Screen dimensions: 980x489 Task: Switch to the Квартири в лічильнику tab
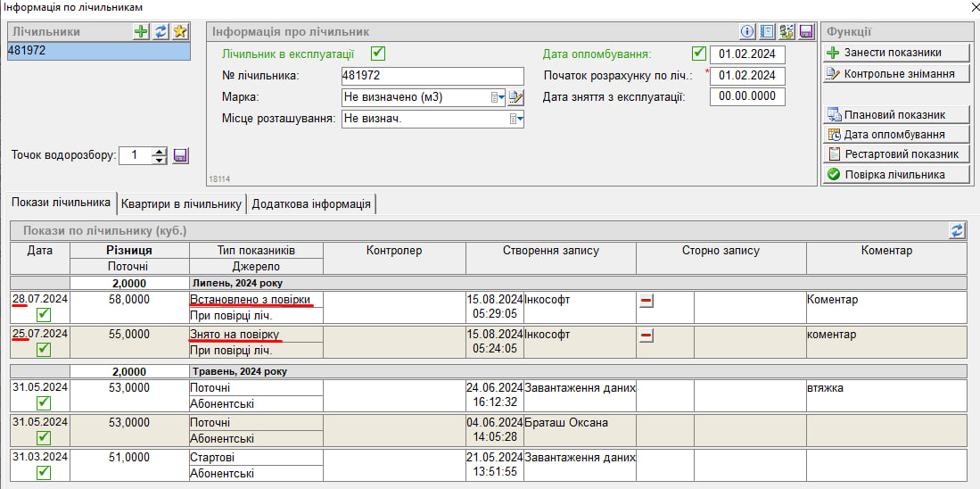click(182, 203)
